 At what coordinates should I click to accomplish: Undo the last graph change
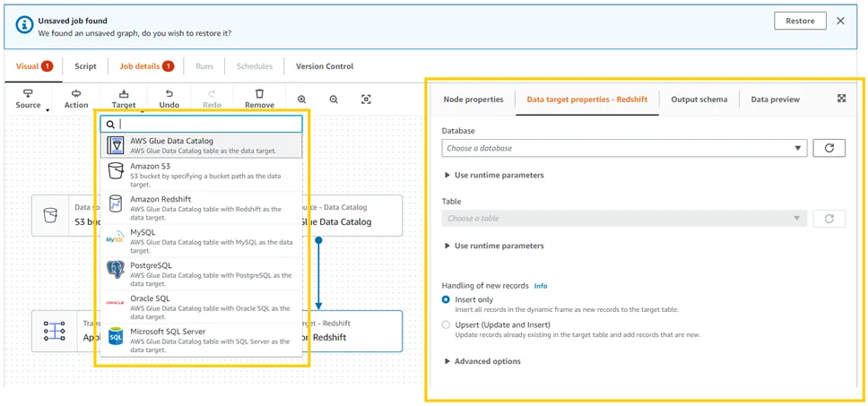pyautogui.click(x=169, y=99)
